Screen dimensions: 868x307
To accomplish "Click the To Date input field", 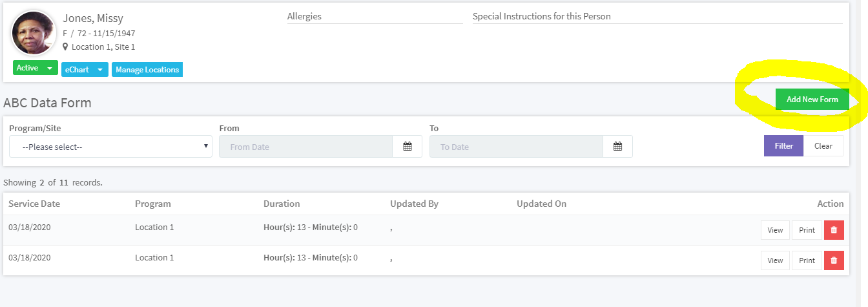I will point(516,147).
